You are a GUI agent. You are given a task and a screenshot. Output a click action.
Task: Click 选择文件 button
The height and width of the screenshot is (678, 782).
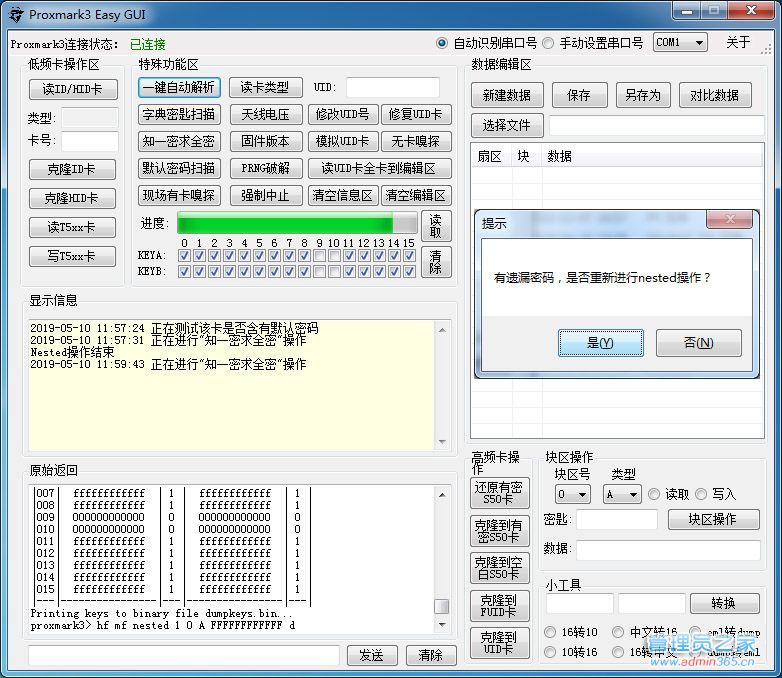point(507,125)
